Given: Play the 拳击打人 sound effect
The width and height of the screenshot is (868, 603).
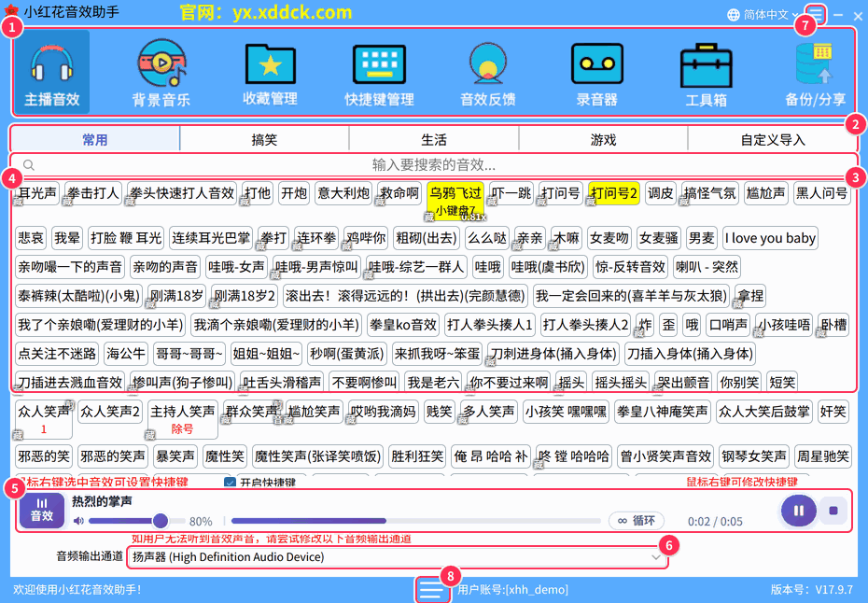Looking at the screenshot, I should tap(93, 193).
